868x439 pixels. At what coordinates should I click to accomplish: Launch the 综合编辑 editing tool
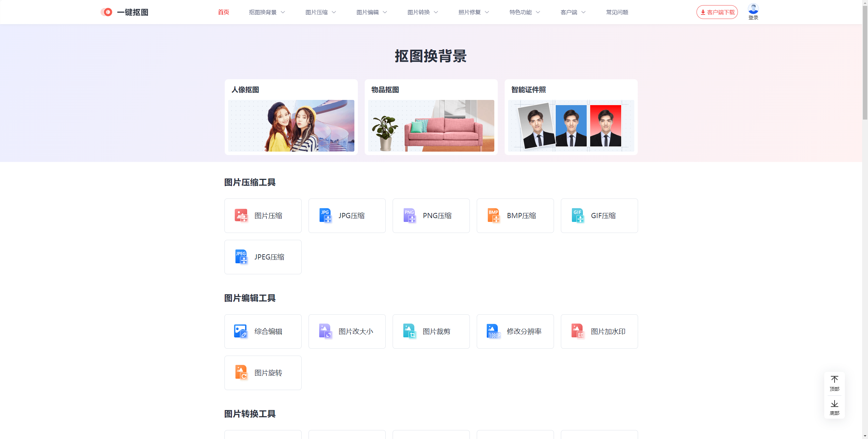pos(263,331)
